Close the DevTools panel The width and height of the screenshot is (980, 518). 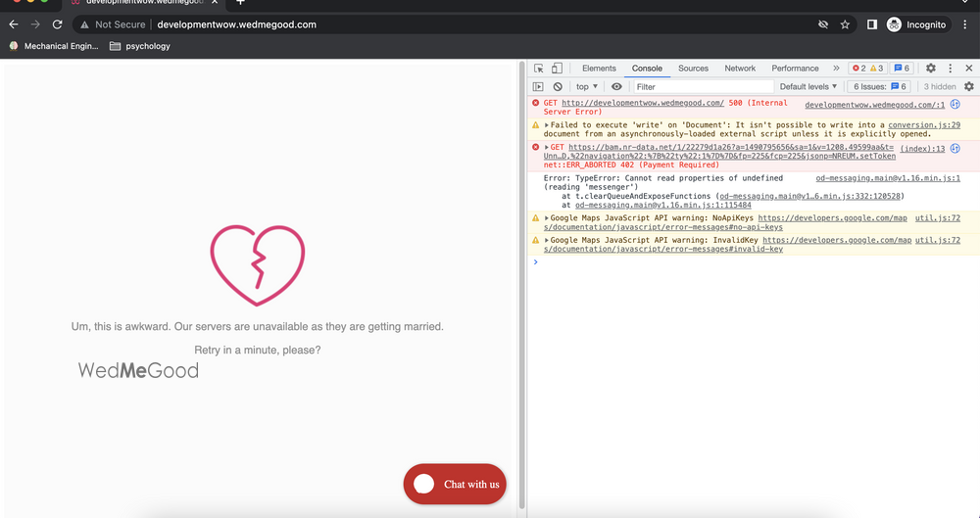coord(969,69)
